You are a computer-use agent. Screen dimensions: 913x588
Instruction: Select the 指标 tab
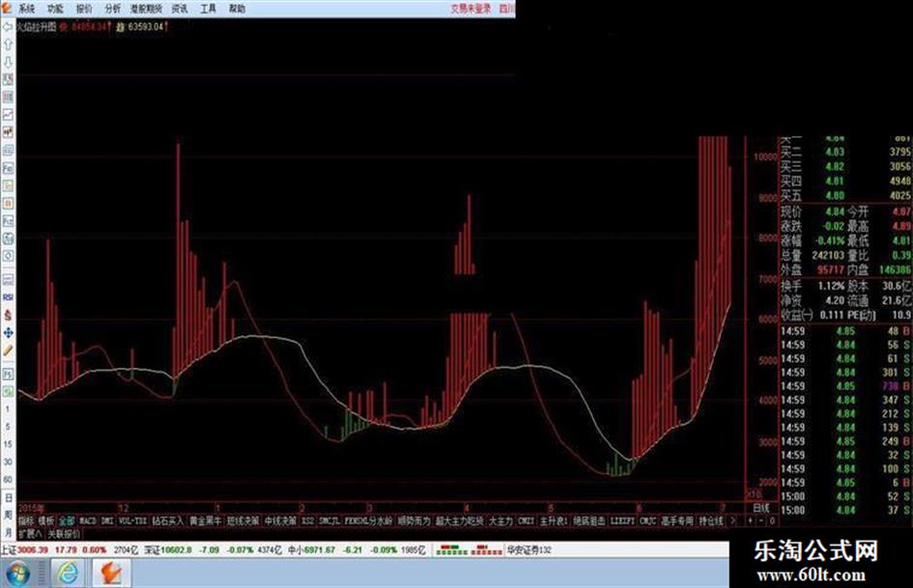tap(26, 520)
